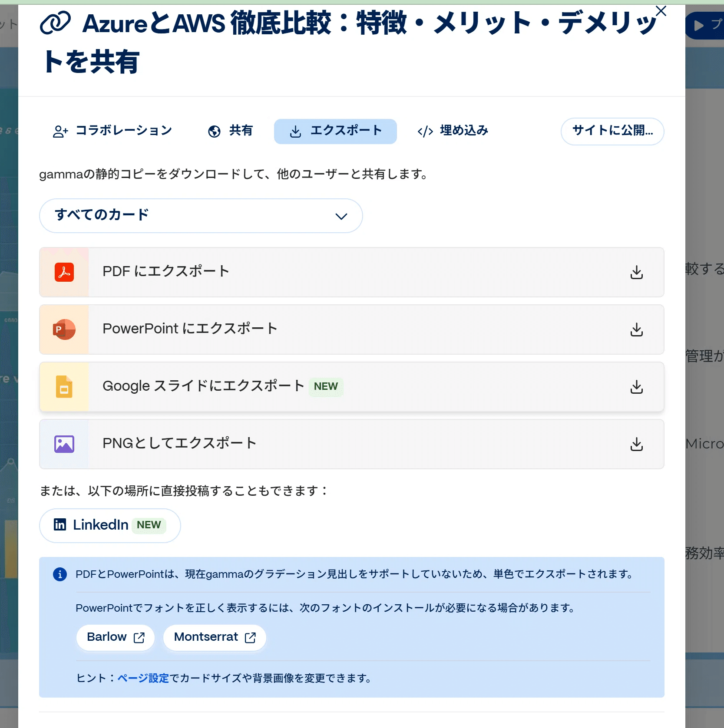The height and width of the screenshot is (728, 724).
Task: Switch to the 共有 tab
Action: 230,131
